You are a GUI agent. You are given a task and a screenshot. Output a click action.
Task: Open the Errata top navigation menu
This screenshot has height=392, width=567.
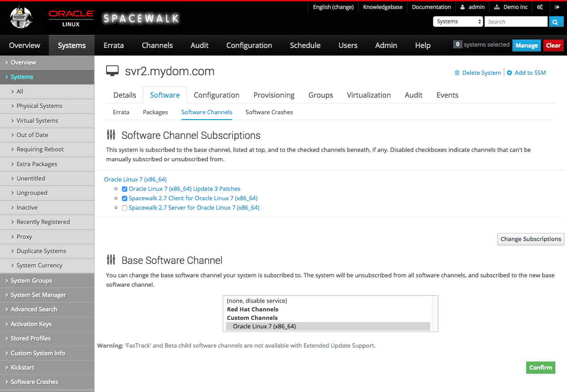point(113,45)
